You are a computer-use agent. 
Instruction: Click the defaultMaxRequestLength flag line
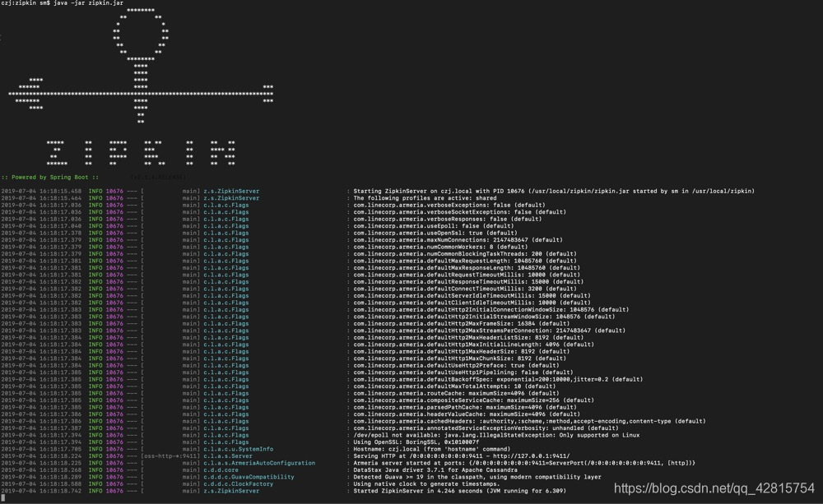tap(465, 261)
